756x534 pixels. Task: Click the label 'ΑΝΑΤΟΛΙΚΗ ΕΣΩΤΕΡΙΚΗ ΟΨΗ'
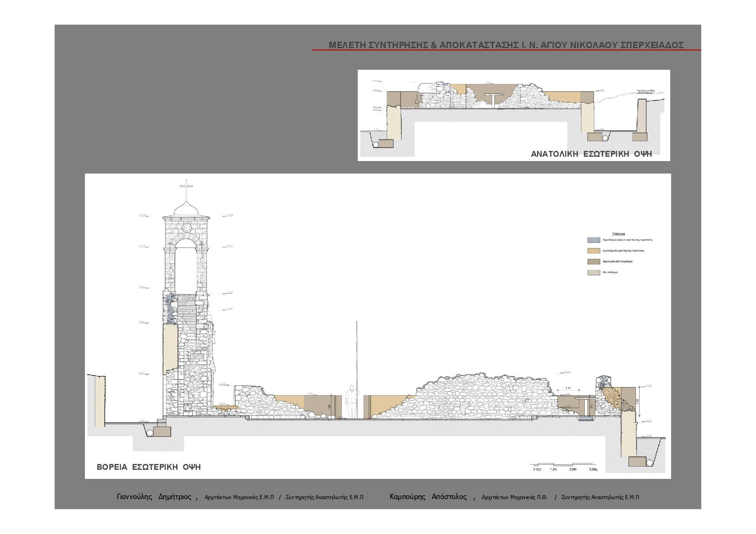591,153
